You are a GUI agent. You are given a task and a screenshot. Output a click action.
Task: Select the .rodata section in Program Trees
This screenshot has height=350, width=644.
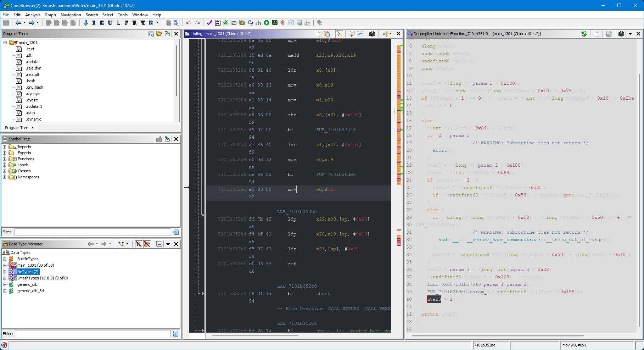32,62
